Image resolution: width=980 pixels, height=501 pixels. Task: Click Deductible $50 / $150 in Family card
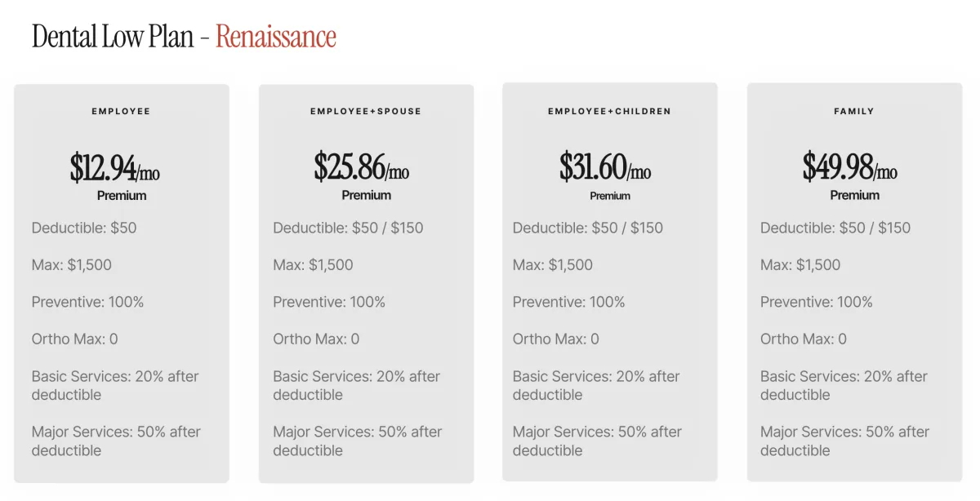(835, 228)
